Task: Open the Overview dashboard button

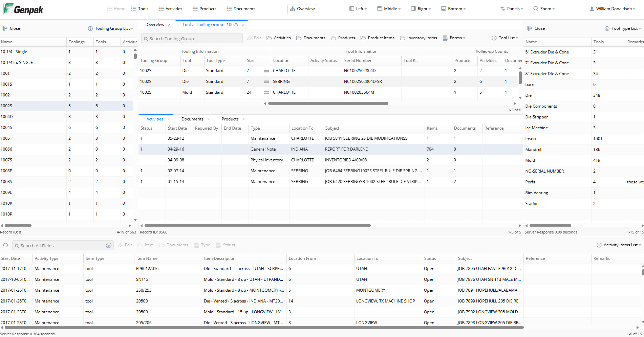Action: (x=302, y=9)
